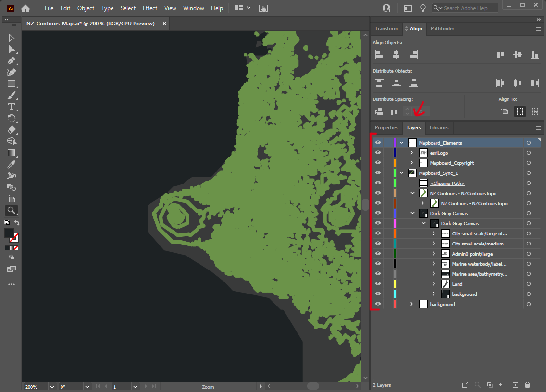Viewport: 546px width, 392px height.
Task: Toggle visibility of Clipping Path
Action: [x=378, y=183]
